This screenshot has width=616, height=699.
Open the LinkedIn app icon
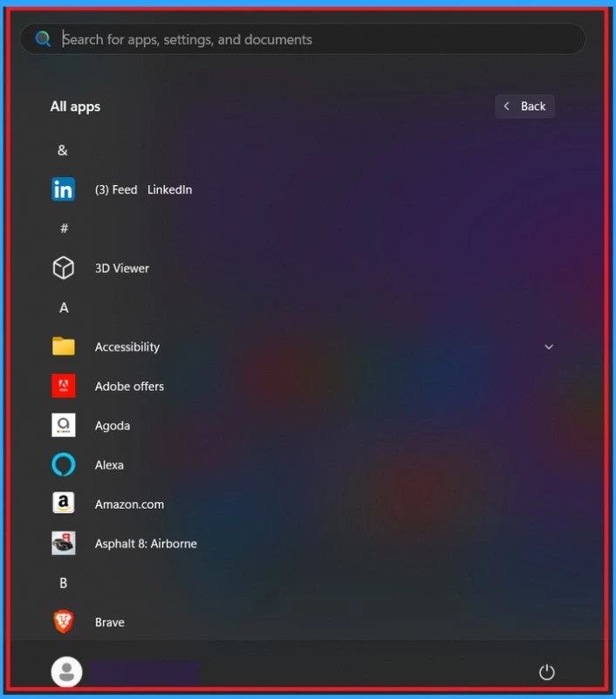coord(64,189)
